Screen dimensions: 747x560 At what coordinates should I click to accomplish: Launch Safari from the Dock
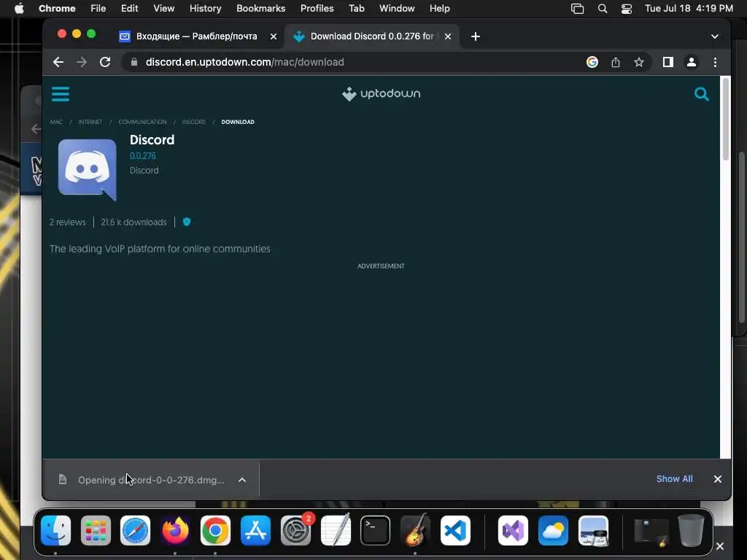click(x=135, y=530)
